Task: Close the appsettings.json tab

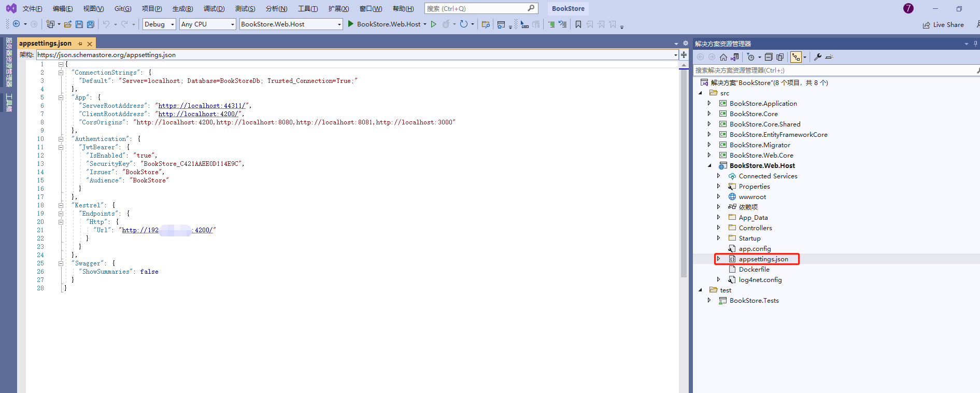Action: tap(90, 44)
